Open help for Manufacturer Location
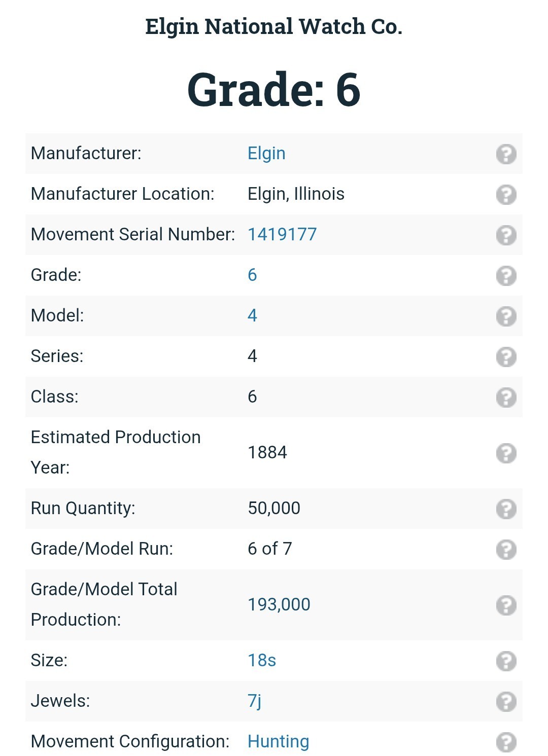Screen dimensions: 548x756 506,194
